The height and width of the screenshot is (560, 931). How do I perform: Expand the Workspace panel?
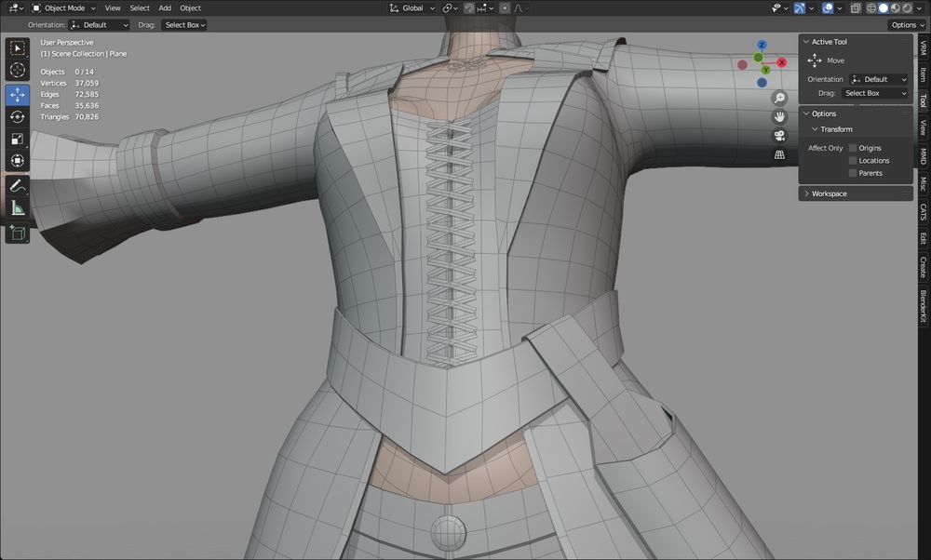(829, 193)
